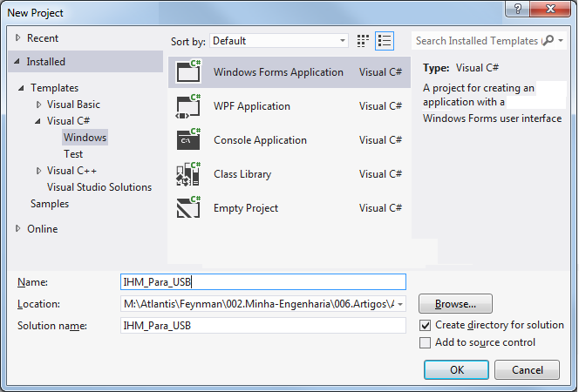Image resolution: width=579 pixels, height=392 pixels.
Task: Select the Samples tree item
Action: tap(50, 204)
